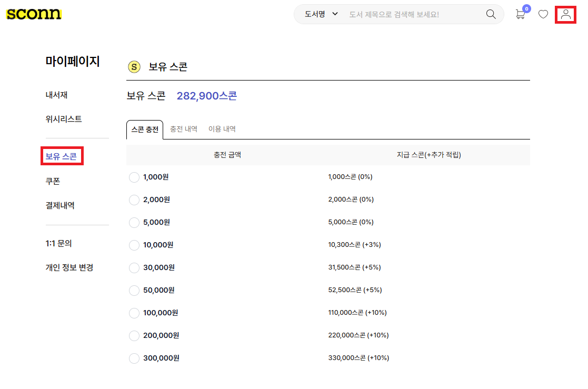Switch to the 이용 내역 tab
Image resolution: width=588 pixels, height=389 pixels.
click(222, 129)
